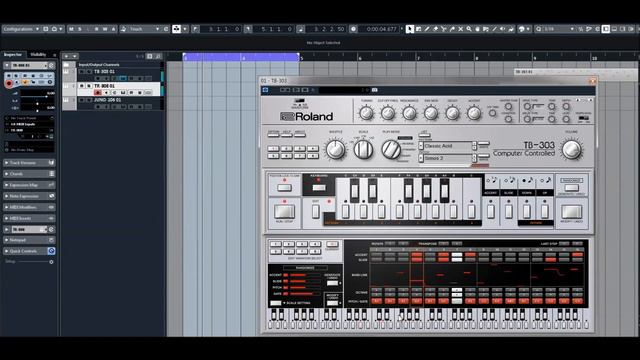Click track list search magnifier icon
Screen dimensions: 640x360
[158, 56]
